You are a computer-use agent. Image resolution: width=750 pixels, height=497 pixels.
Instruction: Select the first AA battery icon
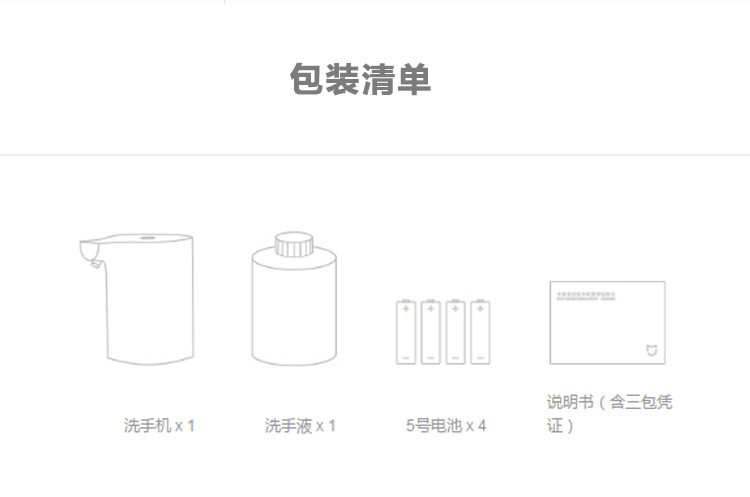(406, 332)
